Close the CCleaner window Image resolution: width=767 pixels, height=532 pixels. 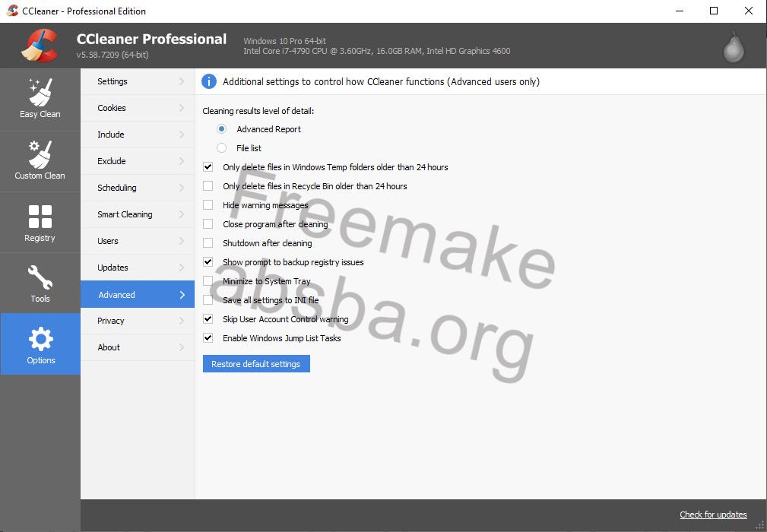click(749, 11)
